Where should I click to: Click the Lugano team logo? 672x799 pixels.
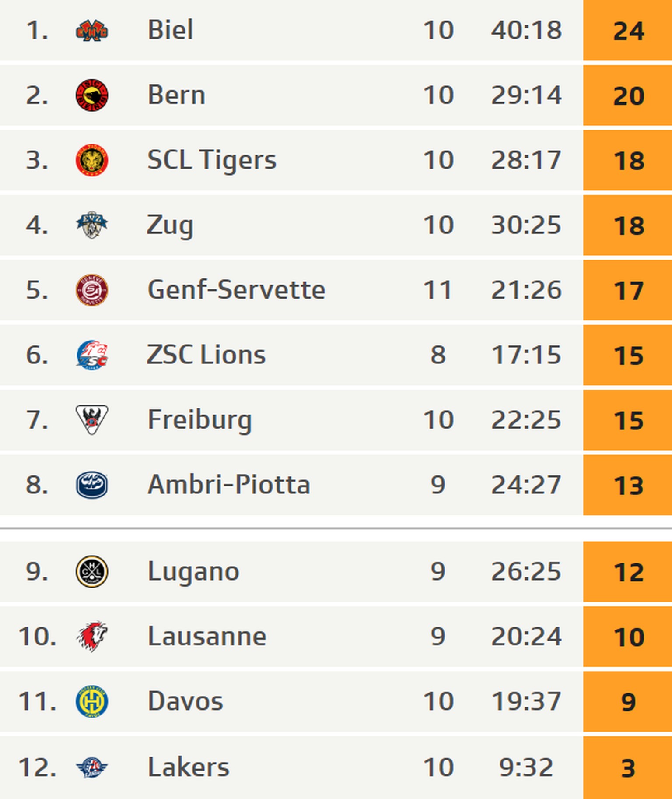tap(92, 571)
